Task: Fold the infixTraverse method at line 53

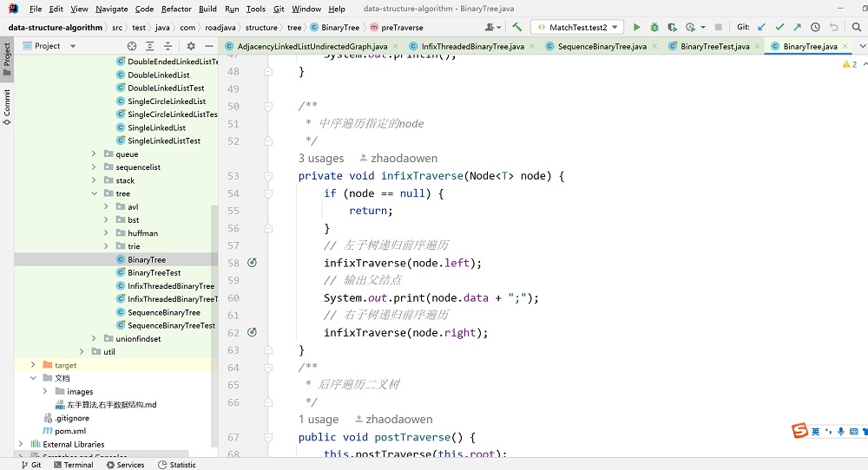Action: 268,176
